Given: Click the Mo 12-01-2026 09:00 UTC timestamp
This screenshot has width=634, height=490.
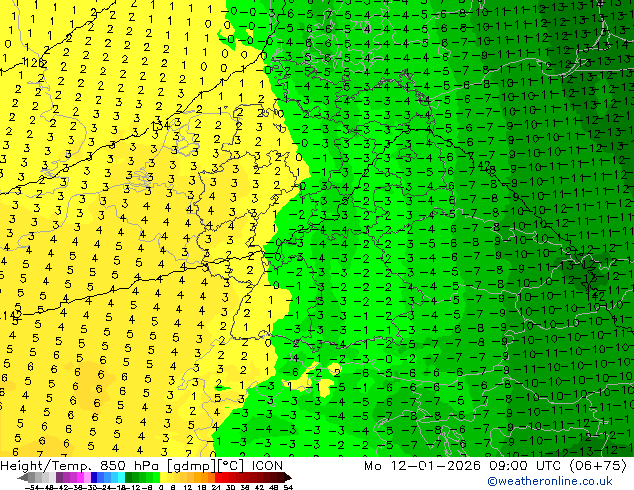Looking at the screenshot, I should [464, 466].
